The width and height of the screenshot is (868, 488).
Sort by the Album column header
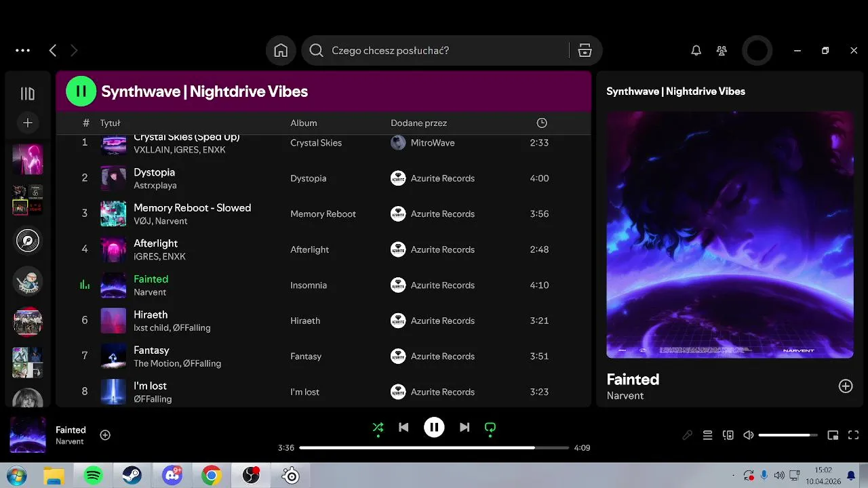304,123
